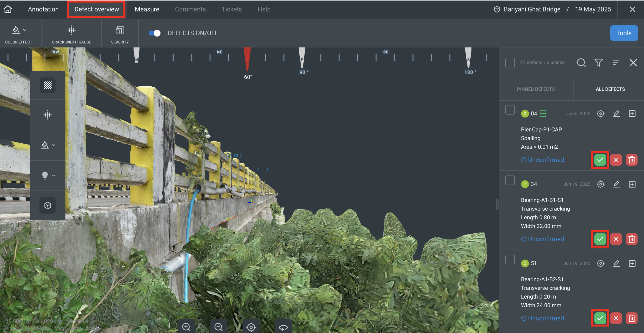Click the East 90° compass marker
644x333 pixels.
coord(302,58)
